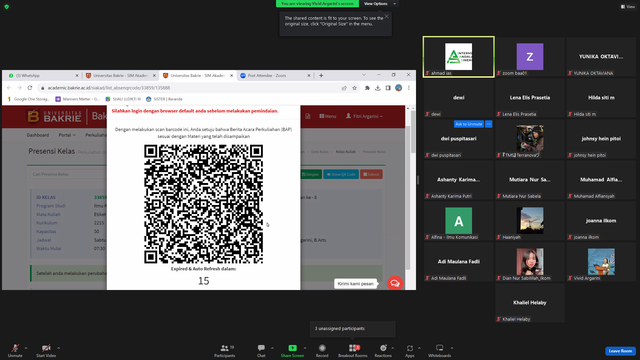The height and width of the screenshot is (360, 640).
Task: Select the Khaliel Helaby participant tile
Action: click(530, 303)
